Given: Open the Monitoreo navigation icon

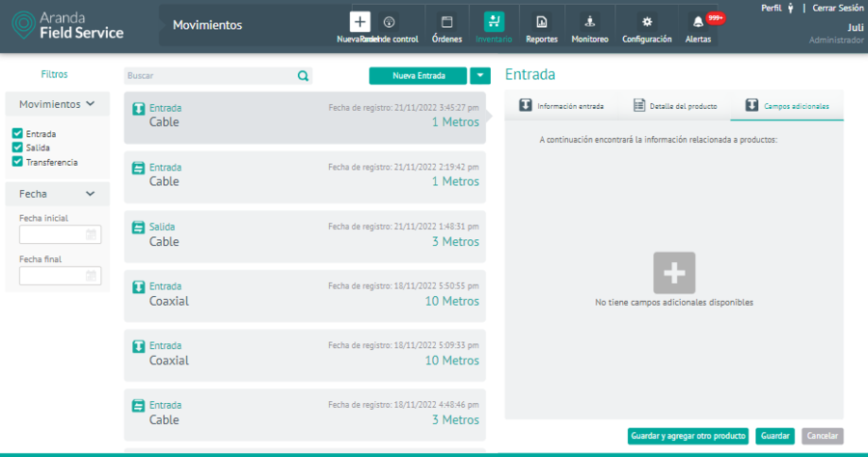Looking at the screenshot, I should point(589,22).
